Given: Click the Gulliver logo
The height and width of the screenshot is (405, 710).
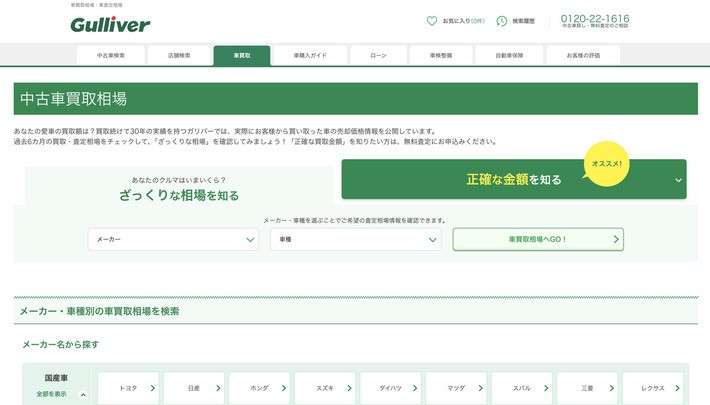Looking at the screenshot, I should click(x=110, y=24).
